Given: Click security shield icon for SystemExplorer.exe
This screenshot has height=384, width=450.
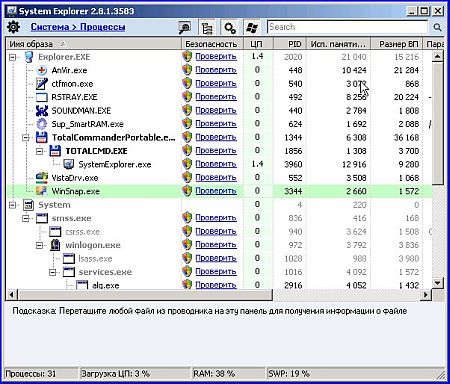Looking at the screenshot, I should click(187, 164).
